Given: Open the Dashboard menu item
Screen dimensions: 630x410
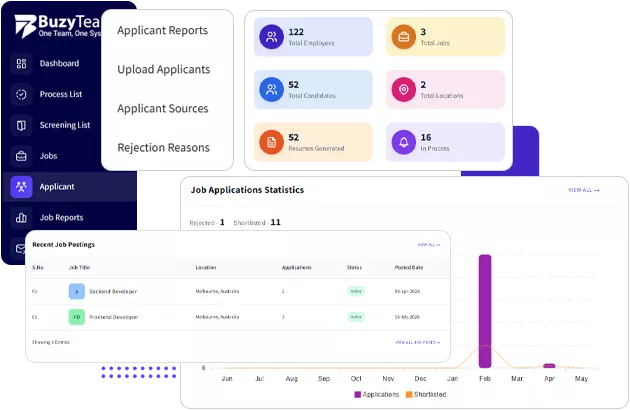Looking at the screenshot, I should [x=59, y=64].
